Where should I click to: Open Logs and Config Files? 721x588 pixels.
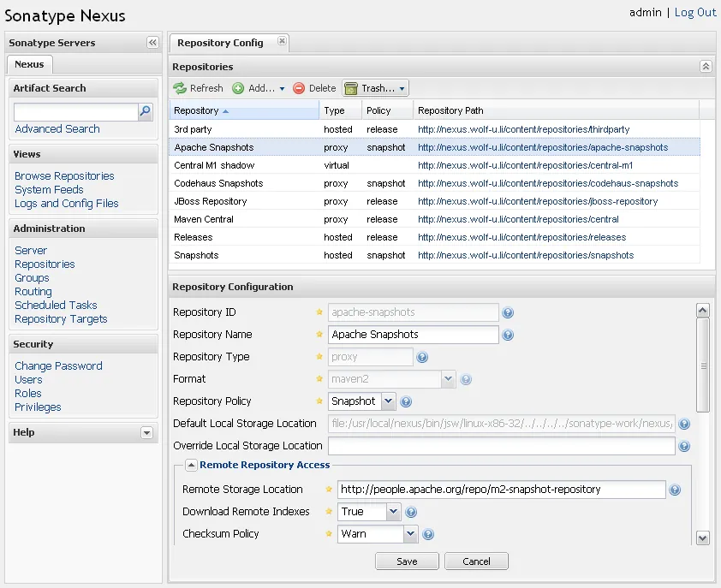pyautogui.click(x=67, y=203)
